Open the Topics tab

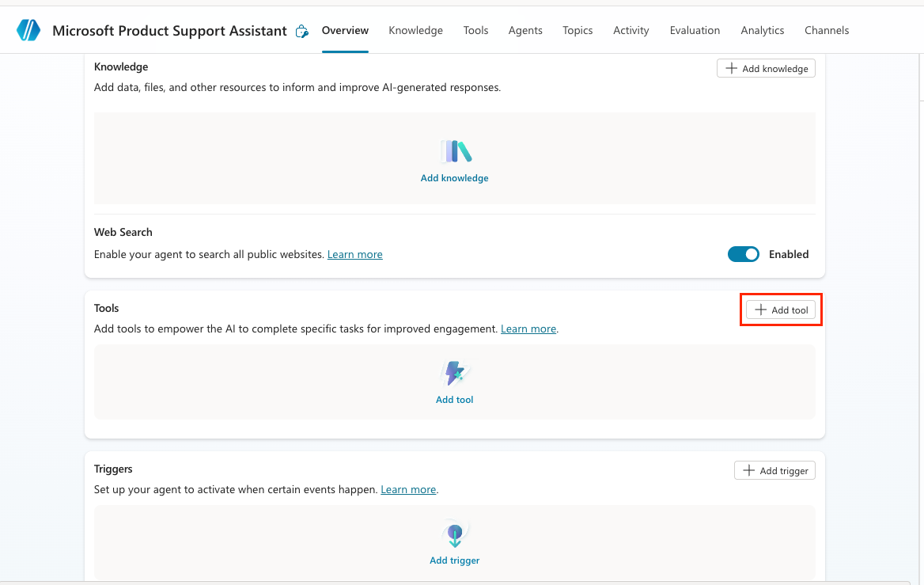click(x=577, y=30)
